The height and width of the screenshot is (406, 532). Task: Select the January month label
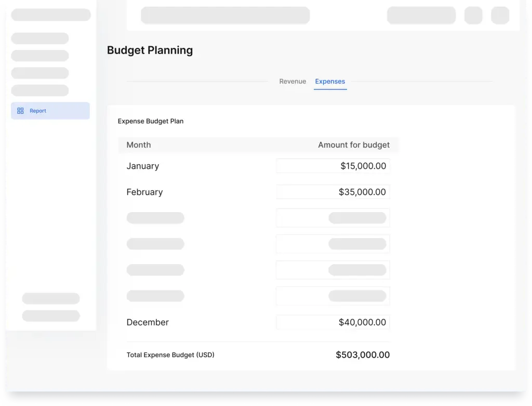tap(143, 166)
